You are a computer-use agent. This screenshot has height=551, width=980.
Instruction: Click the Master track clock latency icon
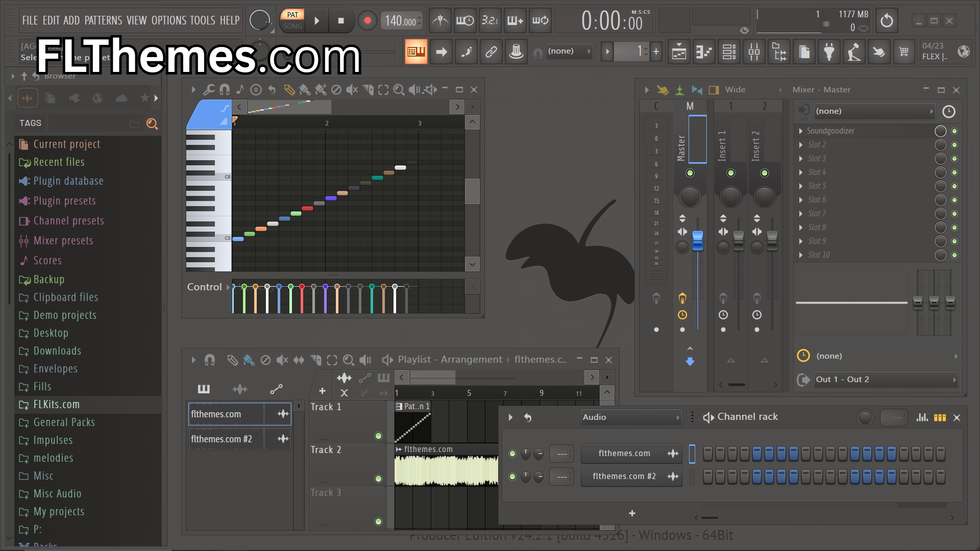tap(682, 315)
